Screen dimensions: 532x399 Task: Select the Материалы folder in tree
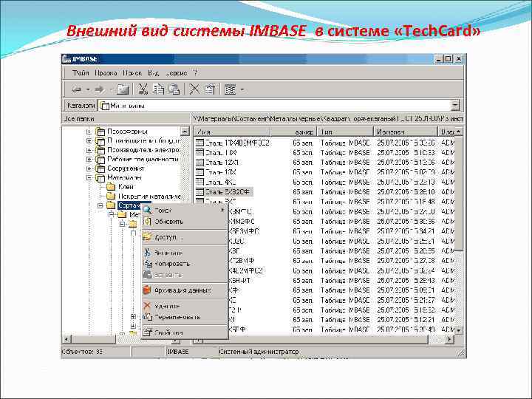click(x=125, y=177)
